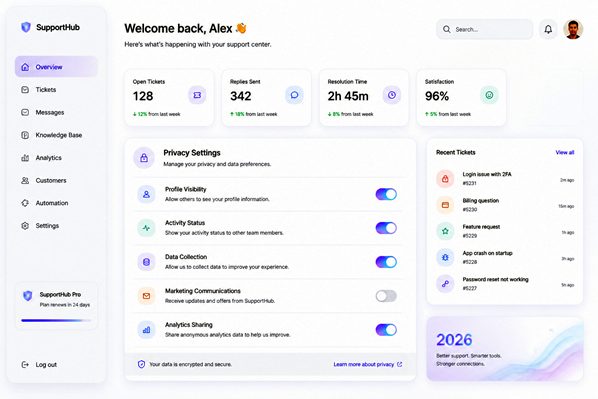Click the Feature request star icon
The image size is (598, 399).
point(445,231)
